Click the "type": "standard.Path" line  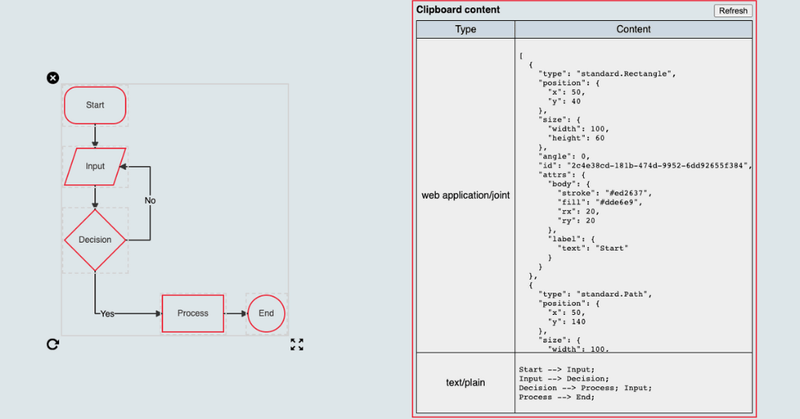pyautogui.click(x=595, y=294)
